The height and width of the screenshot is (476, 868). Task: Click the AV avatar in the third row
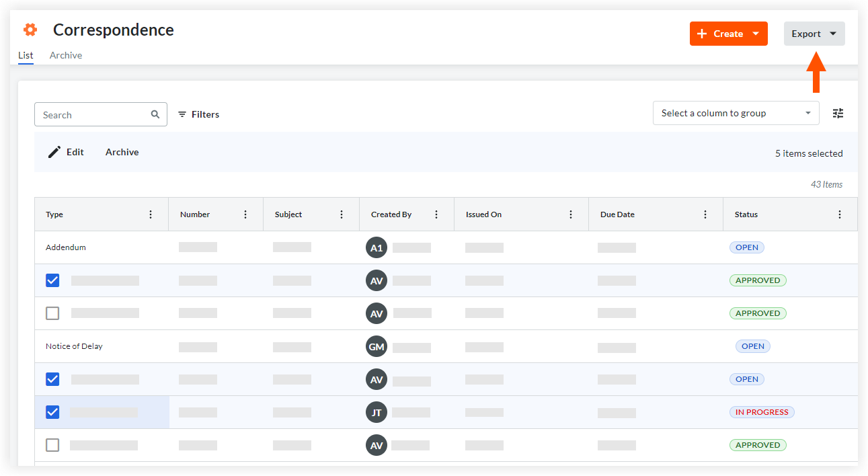pyautogui.click(x=377, y=313)
